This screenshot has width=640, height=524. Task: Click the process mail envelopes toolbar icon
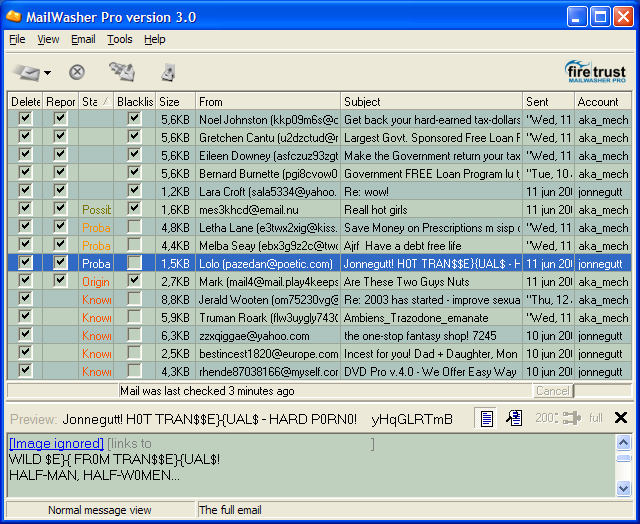coord(122,72)
